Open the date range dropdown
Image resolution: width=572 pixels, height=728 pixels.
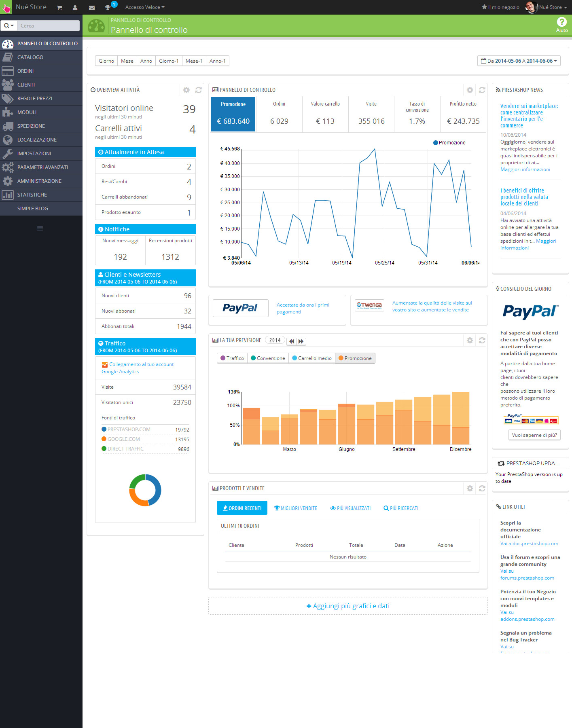(519, 61)
